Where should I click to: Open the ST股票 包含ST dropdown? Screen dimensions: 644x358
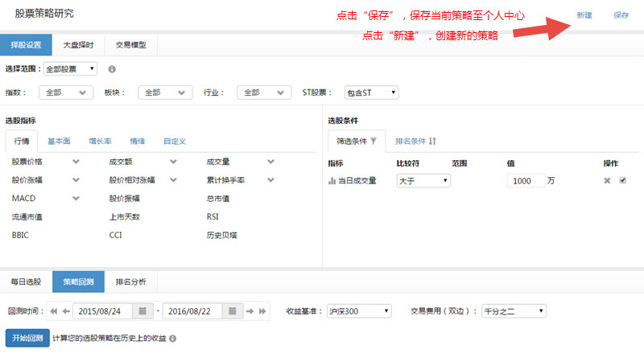[x=371, y=93]
